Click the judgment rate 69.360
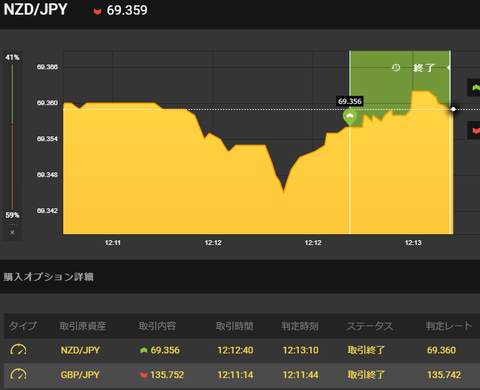This screenshot has height=390, width=480. point(441,350)
